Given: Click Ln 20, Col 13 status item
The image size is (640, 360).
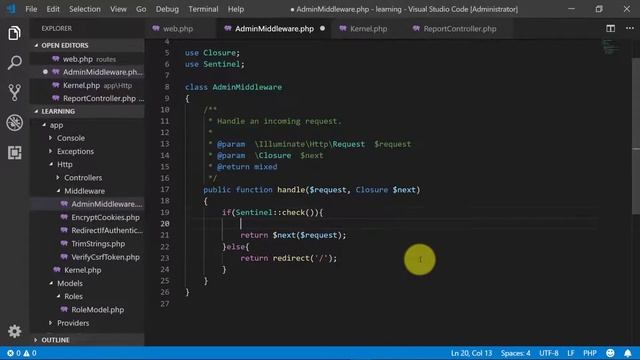Looking at the screenshot, I should 471,353.
